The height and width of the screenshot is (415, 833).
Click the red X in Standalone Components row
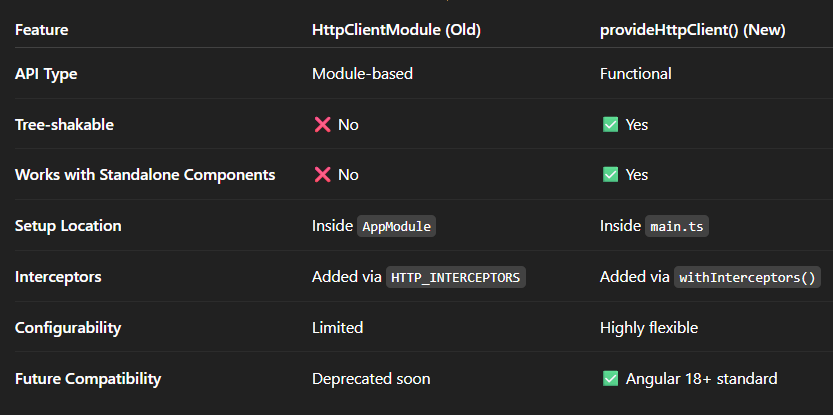click(x=322, y=175)
